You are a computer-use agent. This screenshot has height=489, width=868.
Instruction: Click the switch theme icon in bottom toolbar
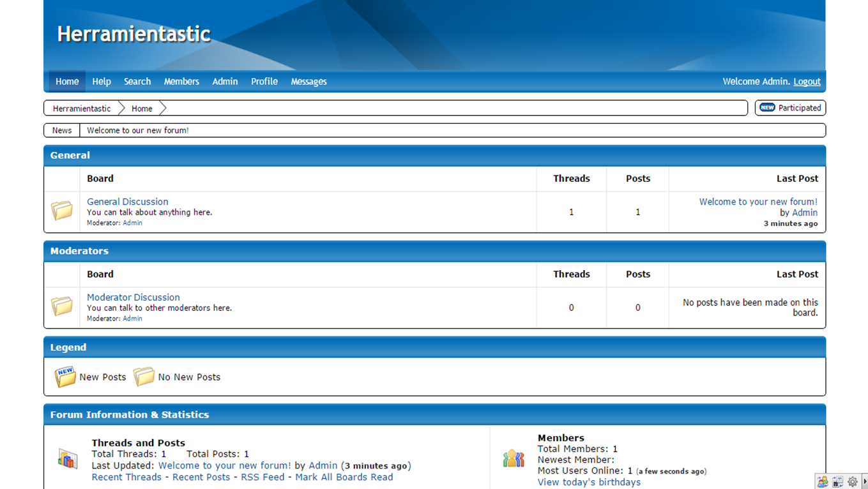pyautogui.click(x=837, y=482)
